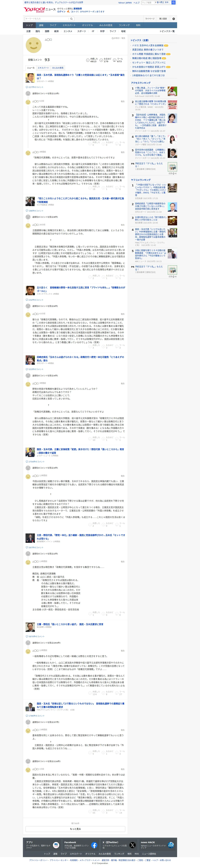Open the ヘルプ link in the top bar

pos(136,3)
